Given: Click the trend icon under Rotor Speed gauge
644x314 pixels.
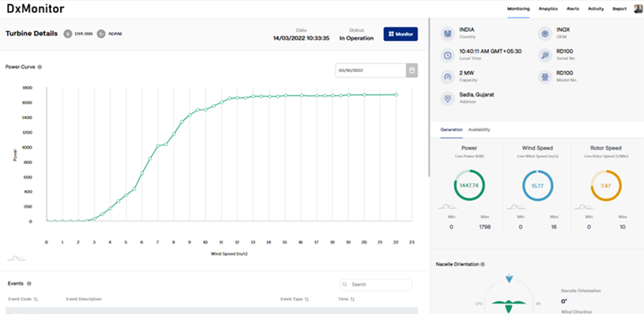Looking at the screenshot, I should [x=585, y=206].
